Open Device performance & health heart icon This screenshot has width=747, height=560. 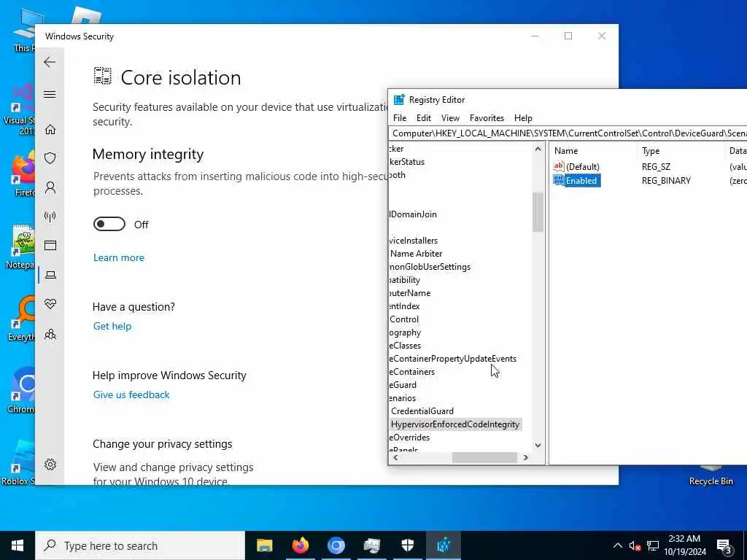pyautogui.click(x=50, y=304)
